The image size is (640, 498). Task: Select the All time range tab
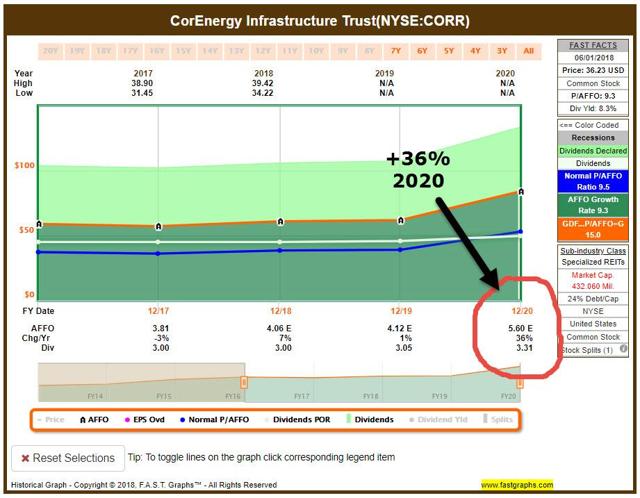[x=529, y=51]
